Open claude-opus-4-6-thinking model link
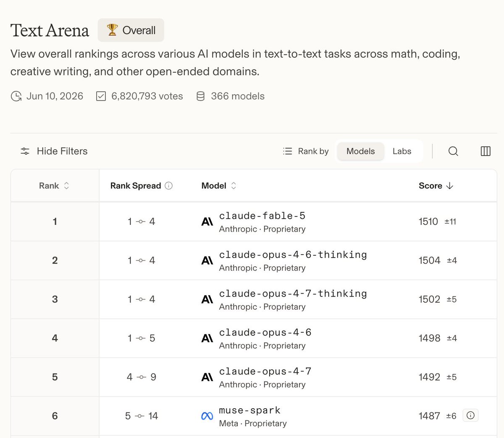 coord(293,255)
